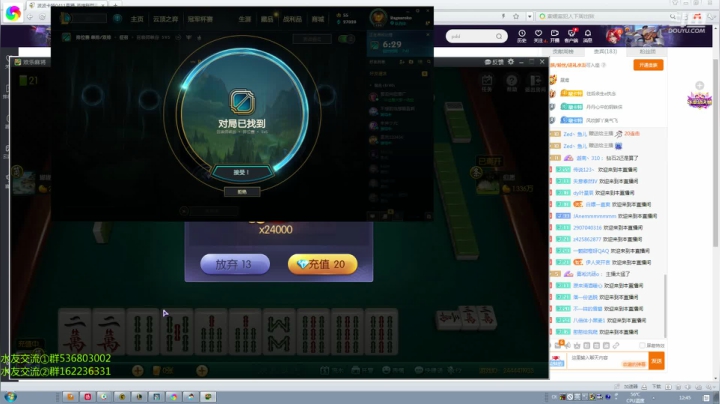
Task: Open 生涯 profile tab in League client
Action: [244, 19]
